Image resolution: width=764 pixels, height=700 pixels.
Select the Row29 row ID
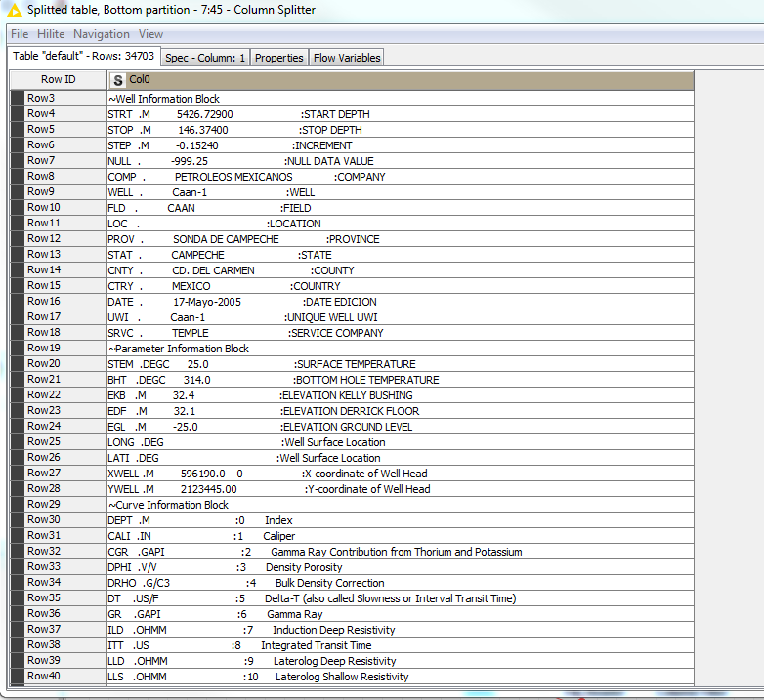point(65,505)
